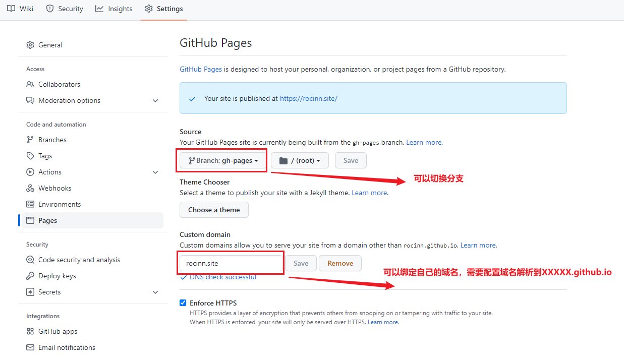
Task: Click the Environments icon in sidebar
Action: [30, 204]
